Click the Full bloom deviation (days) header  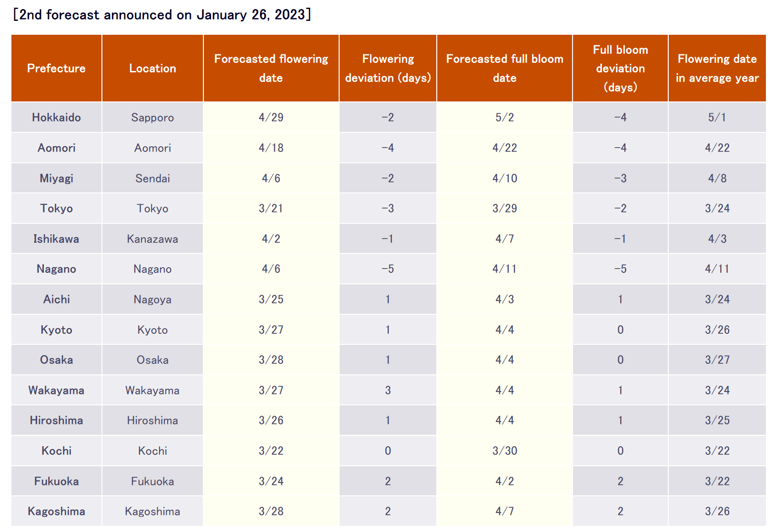620,68
